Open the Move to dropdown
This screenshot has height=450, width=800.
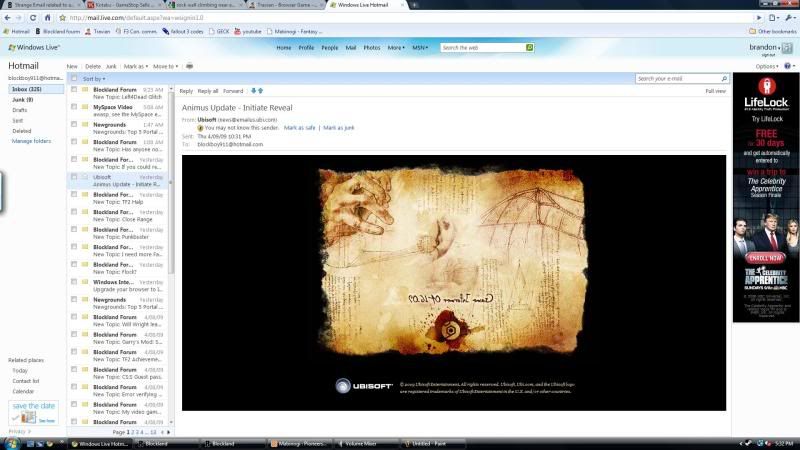tap(166, 66)
